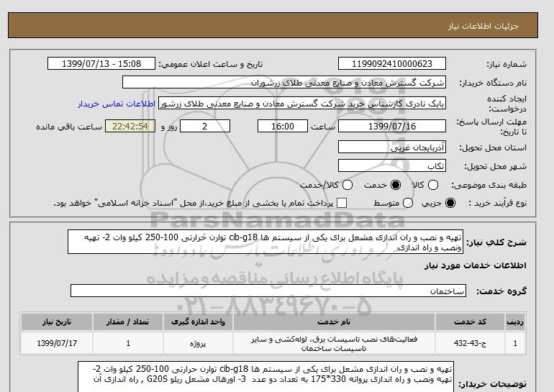Screen dimensions: 554x392
Task: Click the delivery city field تکاب
Action: tap(392, 165)
